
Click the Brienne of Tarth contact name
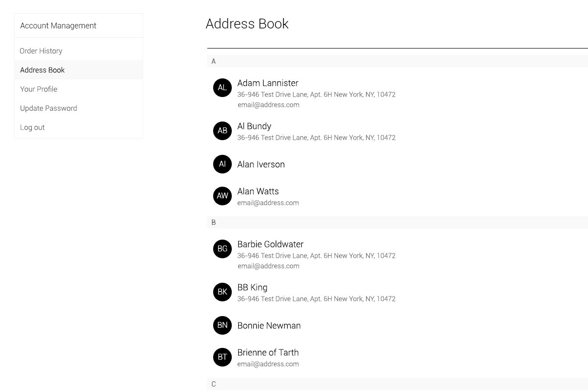pyautogui.click(x=268, y=353)
